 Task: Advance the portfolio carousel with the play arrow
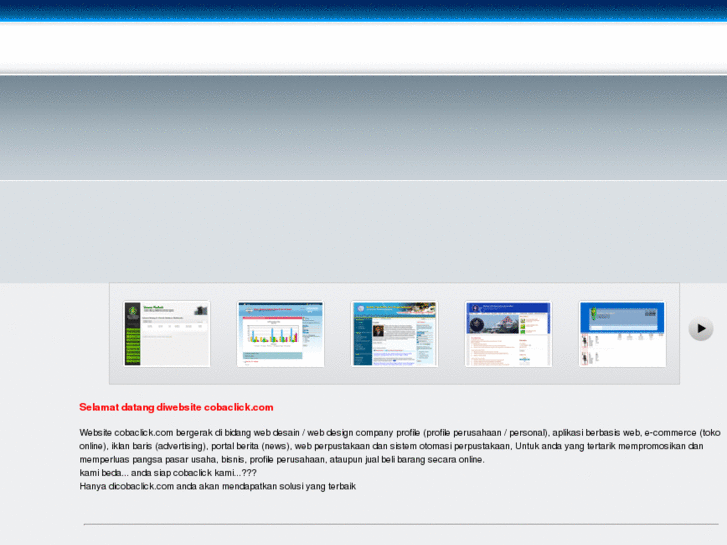tap(701, 328)
